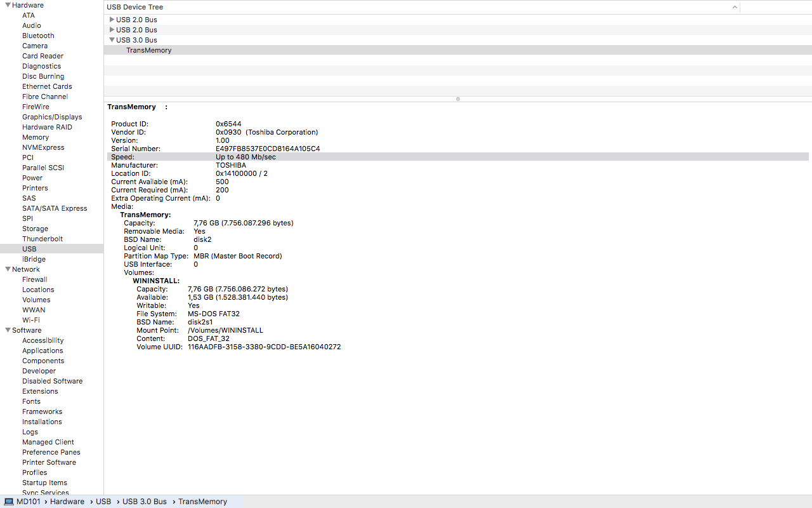Show Bluetooth hardware information
This screenshot has width=812, height=508.
coord(38,36)
